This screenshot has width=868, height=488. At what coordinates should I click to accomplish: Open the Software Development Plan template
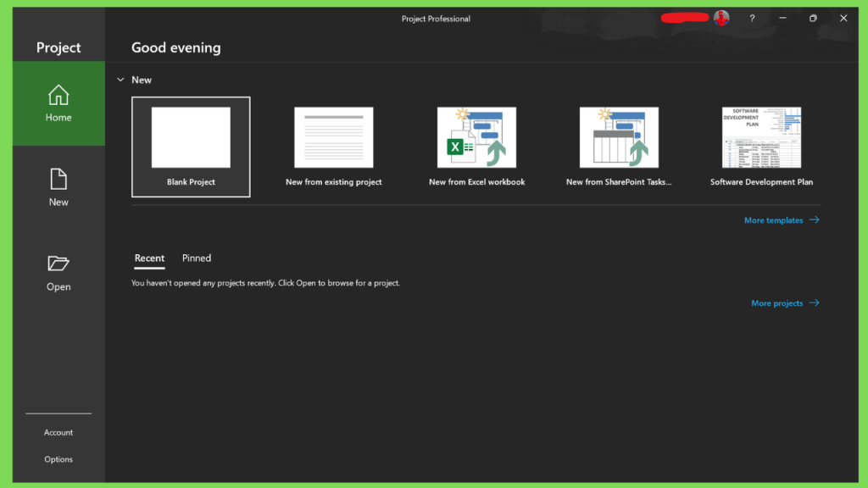coord(762,147)
